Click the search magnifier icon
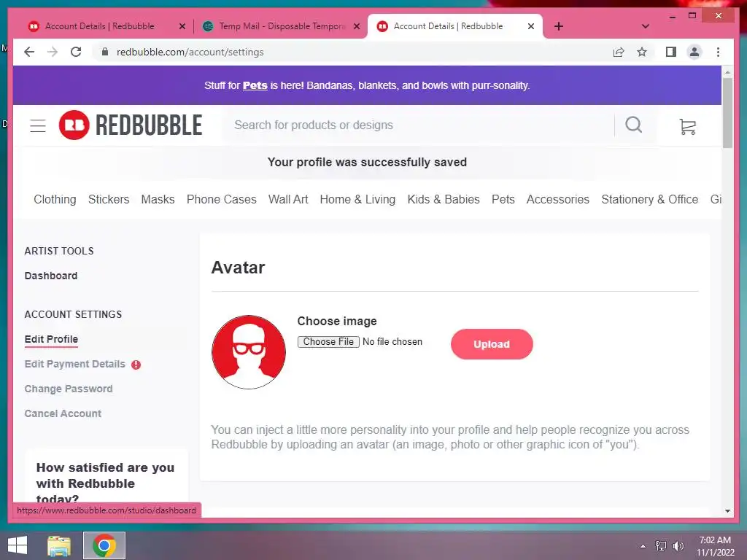747x560 pixels. (633, 125)
